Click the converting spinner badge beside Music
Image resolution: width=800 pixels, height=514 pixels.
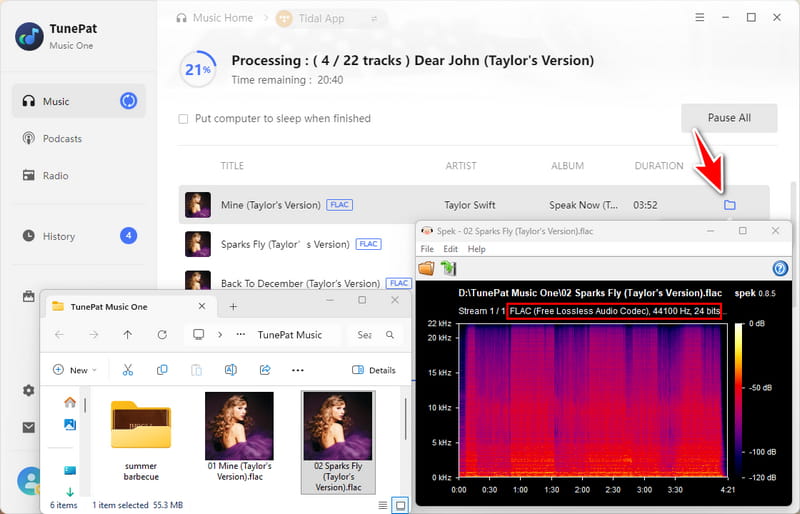(129, 101)
